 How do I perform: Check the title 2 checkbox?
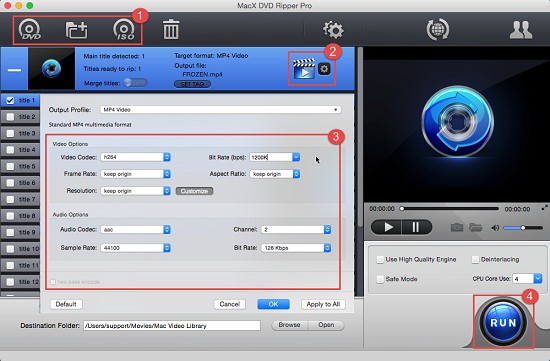[x=10, y=117]
